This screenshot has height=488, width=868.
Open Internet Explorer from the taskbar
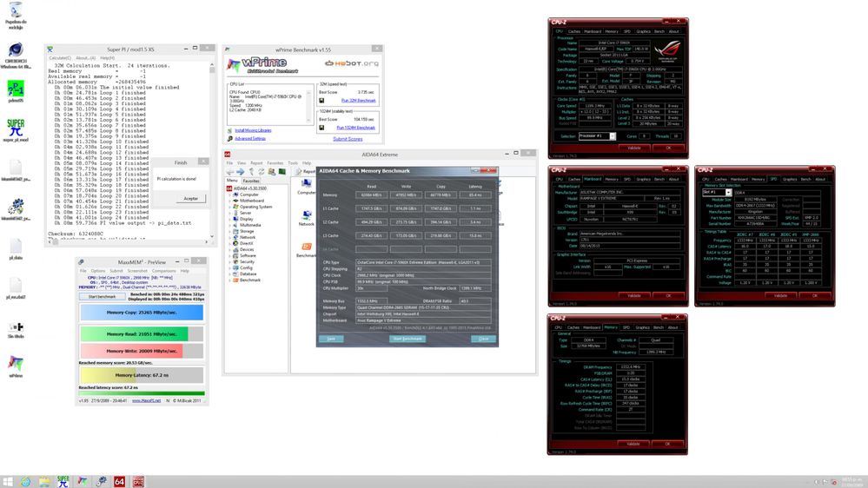(25, 481)
